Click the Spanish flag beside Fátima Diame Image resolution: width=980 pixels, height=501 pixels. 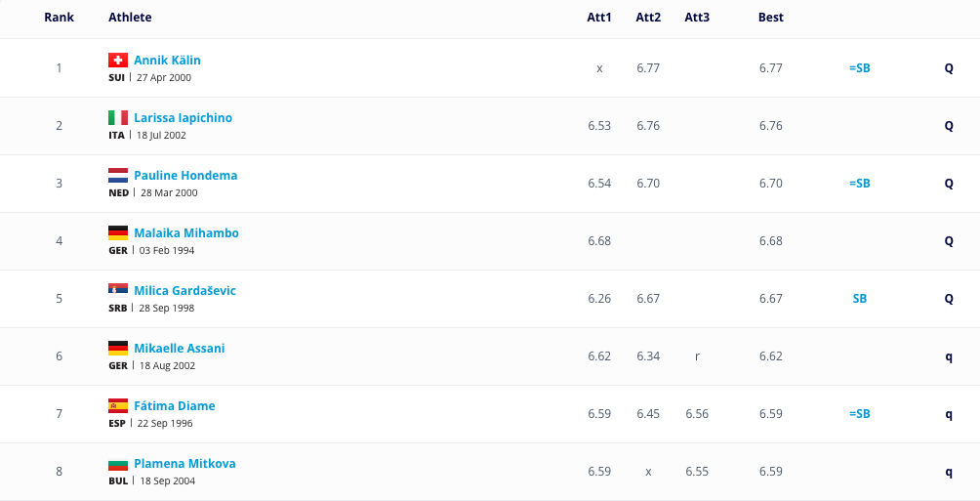[118, 405]
